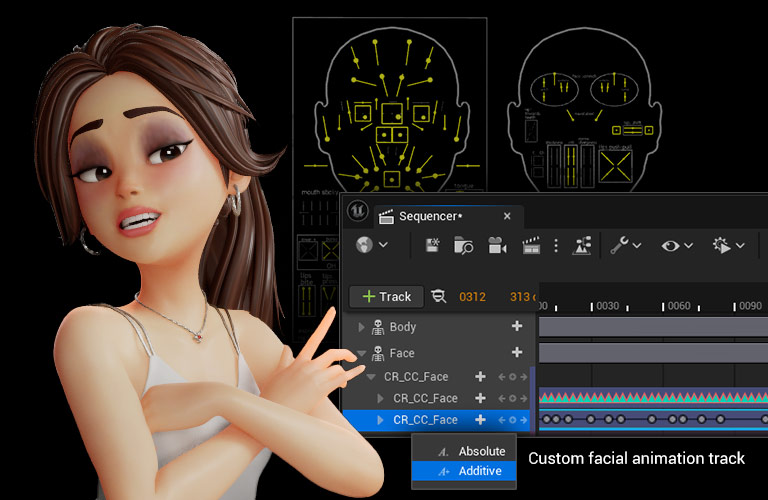The image size is (768, 500).
Task: Click the search filter icon beside Track button
Action: (438, 296)
